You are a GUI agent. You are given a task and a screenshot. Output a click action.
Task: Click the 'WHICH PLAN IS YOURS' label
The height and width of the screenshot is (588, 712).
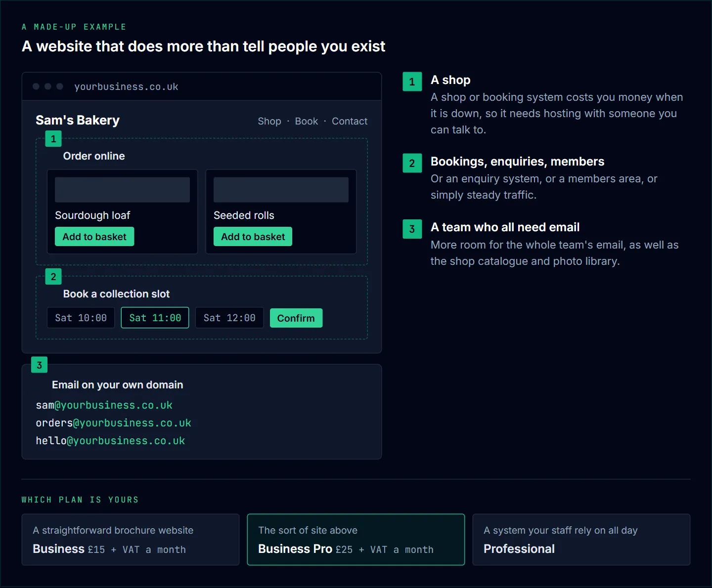[80, 500]
